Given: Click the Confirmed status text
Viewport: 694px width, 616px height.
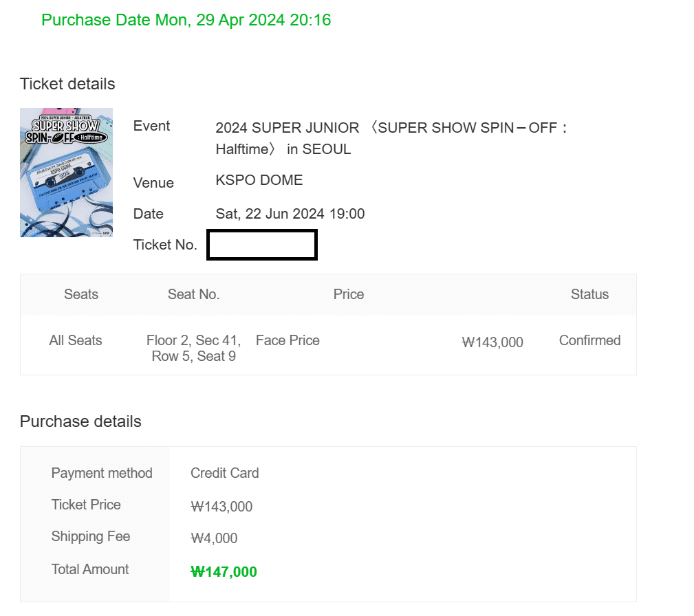Looking at the screenshot, I should tap(589, 340).
